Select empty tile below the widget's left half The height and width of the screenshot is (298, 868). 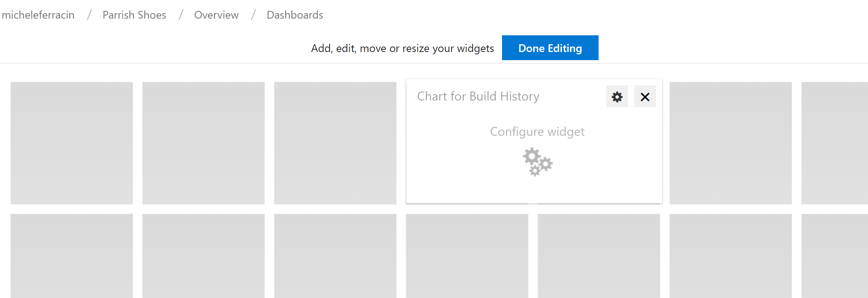(467, 256)
